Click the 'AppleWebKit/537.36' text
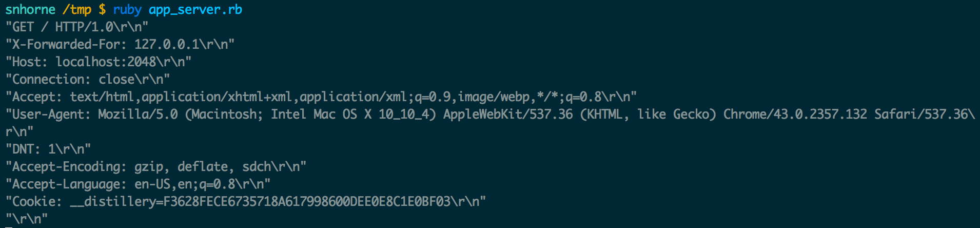Screen dimensions: 980x228 pyautogui.click(x=508, y=115)
